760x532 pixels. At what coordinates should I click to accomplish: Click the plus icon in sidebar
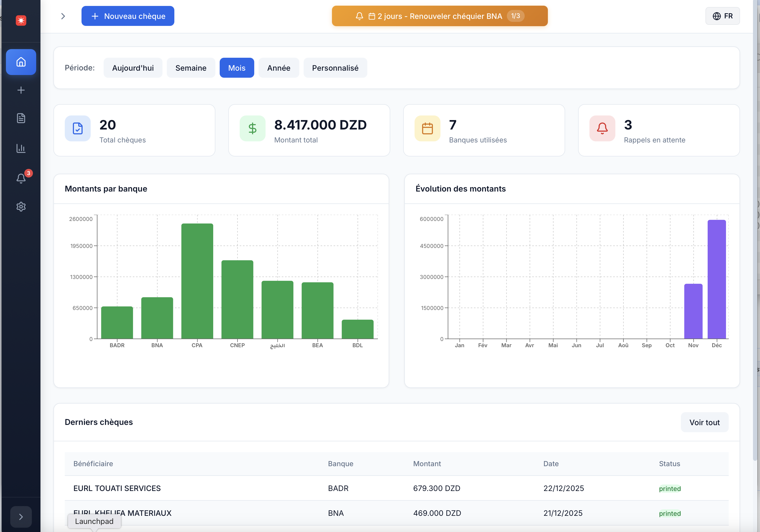pos(21,90)
